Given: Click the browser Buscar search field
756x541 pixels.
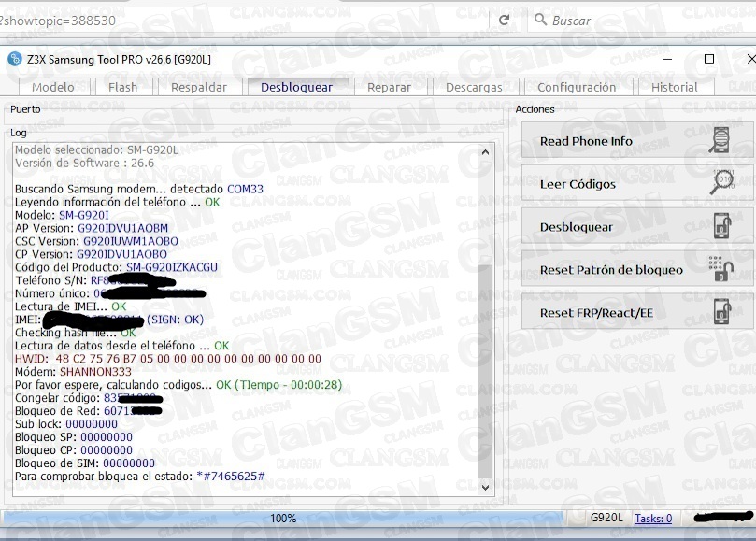Looking at the screenshot, I should click(641, 21).
